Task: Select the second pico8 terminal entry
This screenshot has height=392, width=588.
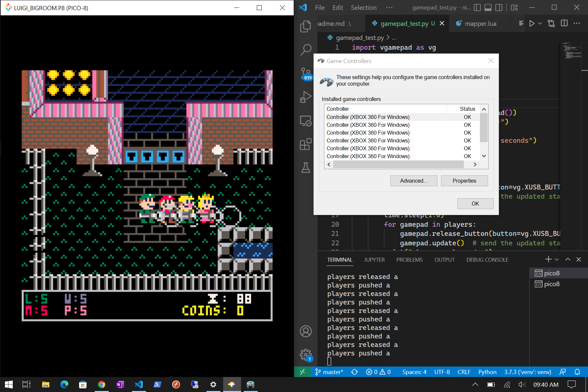Action: (558, 284)
